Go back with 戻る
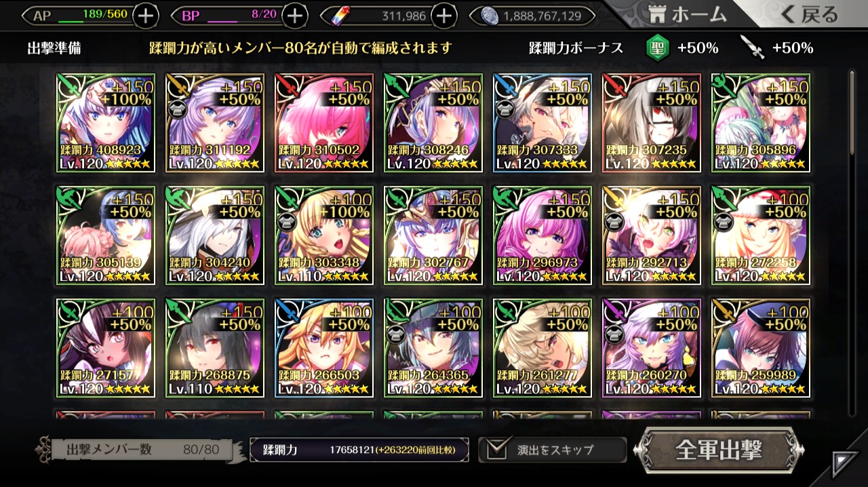The width and height of the screenshot is (868, 487). pyautogui.click(x=810, y=14)
